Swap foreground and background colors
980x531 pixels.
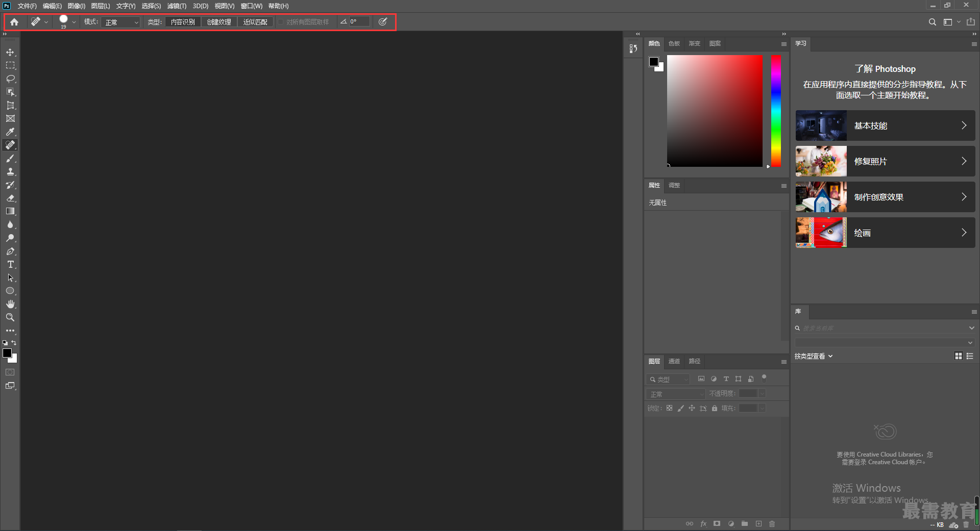(14, 343)
